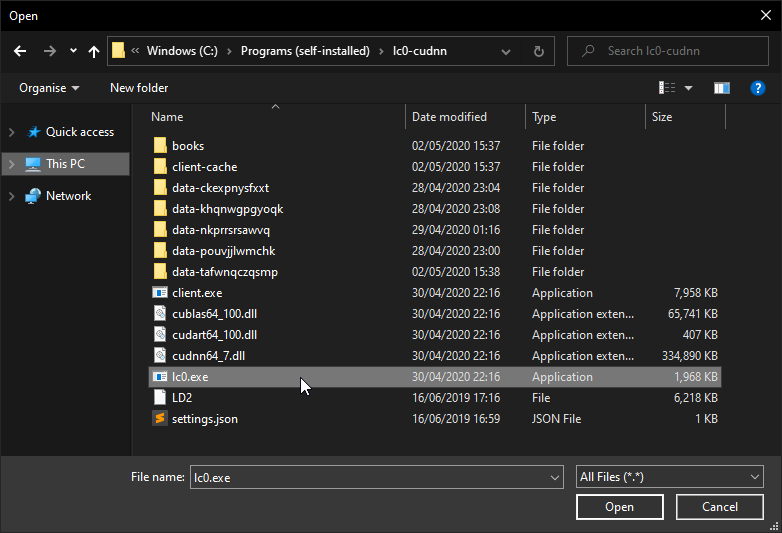This screenshot has height=533, width=782.
Task: Sort files by Date modified column
Action: point(450,117)
